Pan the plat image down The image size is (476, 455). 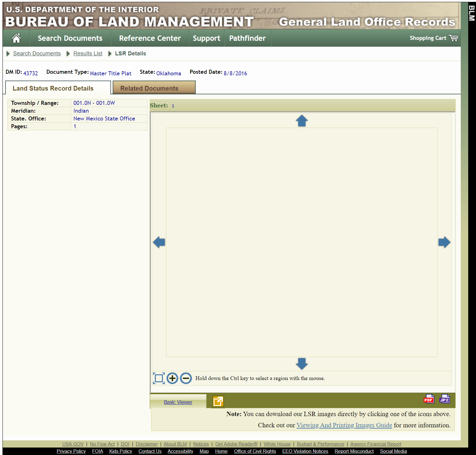(x=302, y=364)
